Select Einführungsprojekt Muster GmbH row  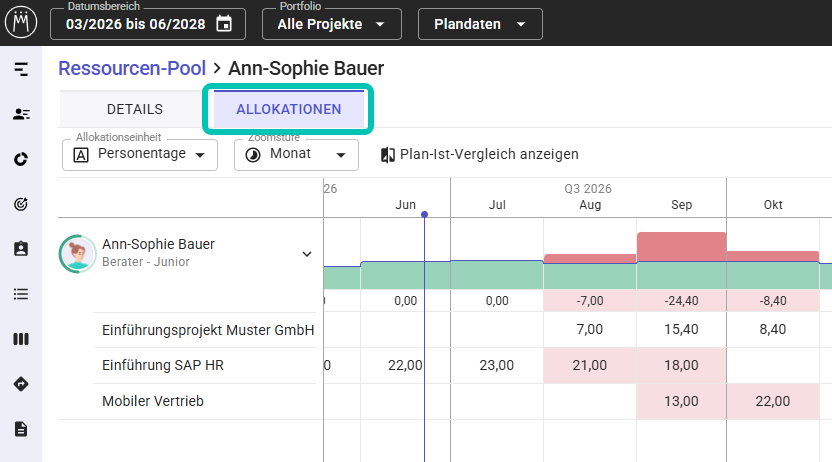pyautogui.click(x=208, y=330)
